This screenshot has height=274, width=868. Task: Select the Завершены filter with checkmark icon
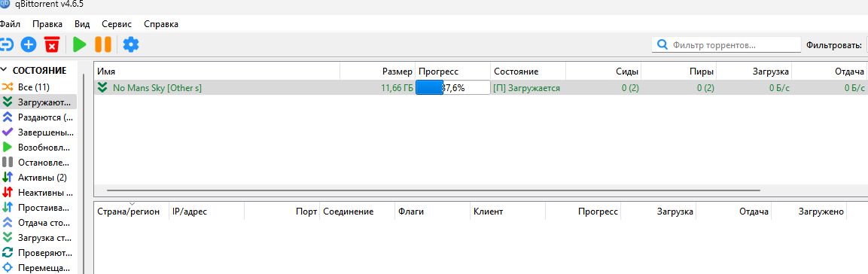click(38, 132)
